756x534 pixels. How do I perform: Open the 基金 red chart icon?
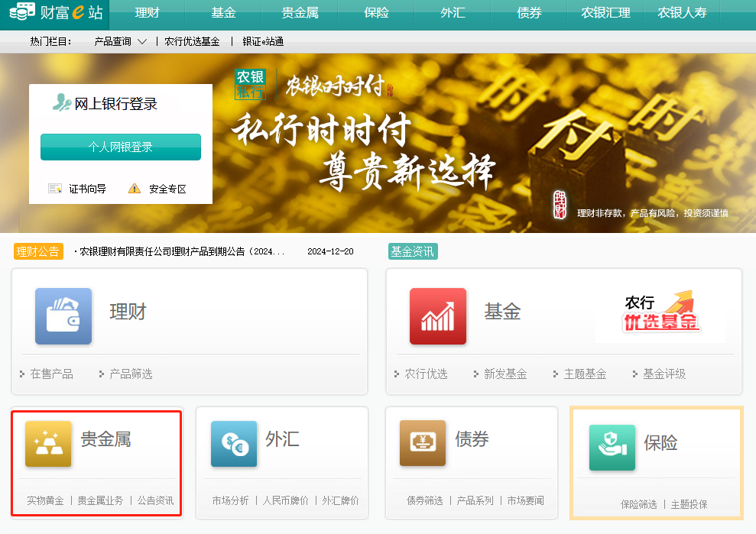click(x=438, y=316)
